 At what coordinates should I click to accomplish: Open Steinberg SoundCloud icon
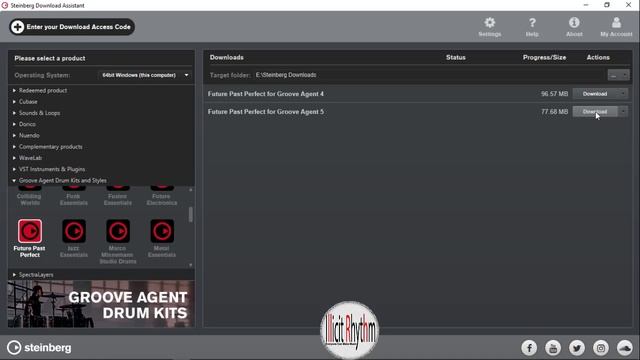pos(624,348)
